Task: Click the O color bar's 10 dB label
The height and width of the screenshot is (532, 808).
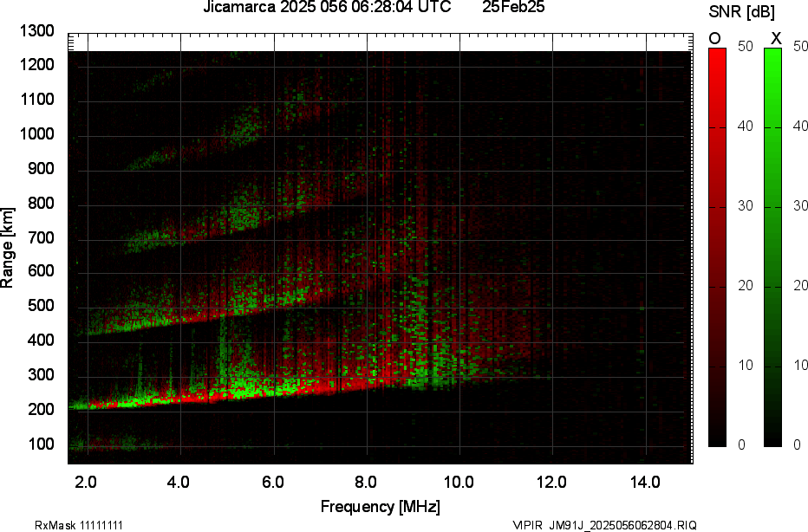Action: tap(745, 365)
